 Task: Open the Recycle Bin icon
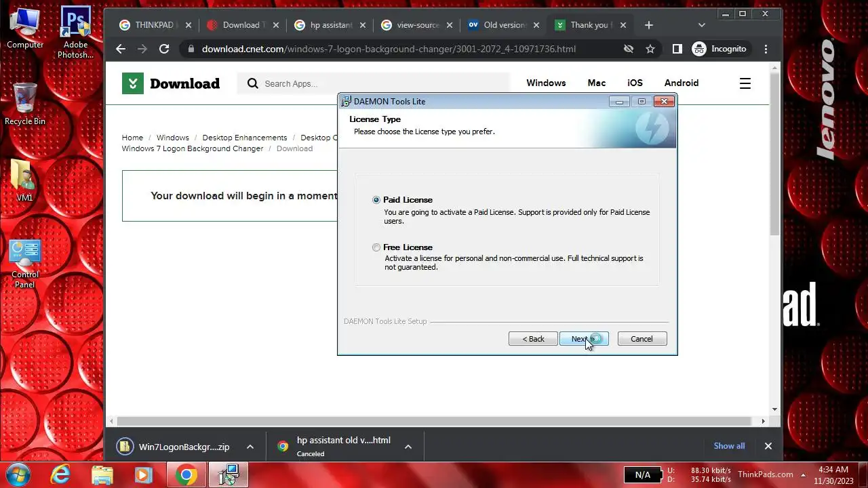tap(25, 103)
